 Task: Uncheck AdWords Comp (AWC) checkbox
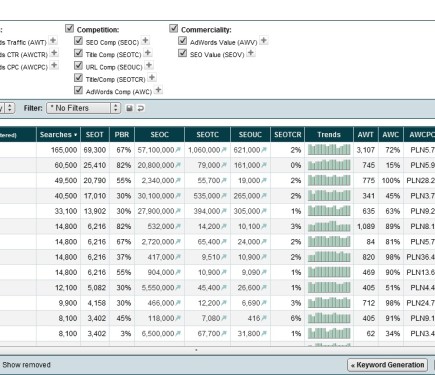click(x=78, y=90)
